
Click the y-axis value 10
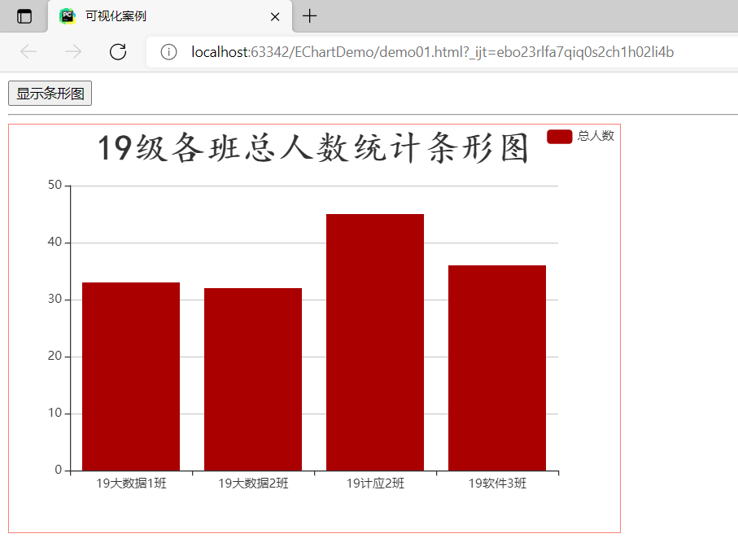(55, 413)
